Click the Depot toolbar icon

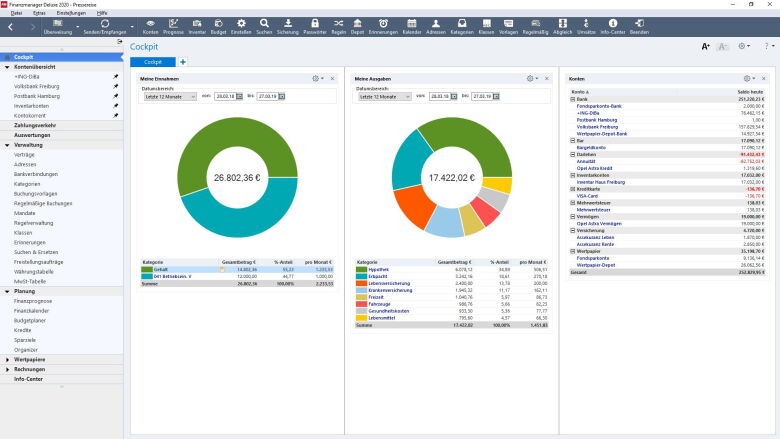(x=357, y=26)
